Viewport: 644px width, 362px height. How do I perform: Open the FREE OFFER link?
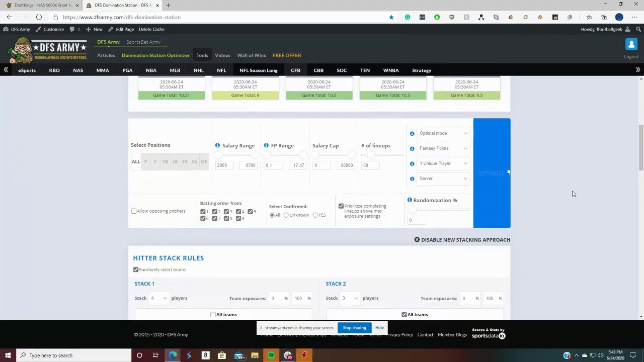click(287, 55)
